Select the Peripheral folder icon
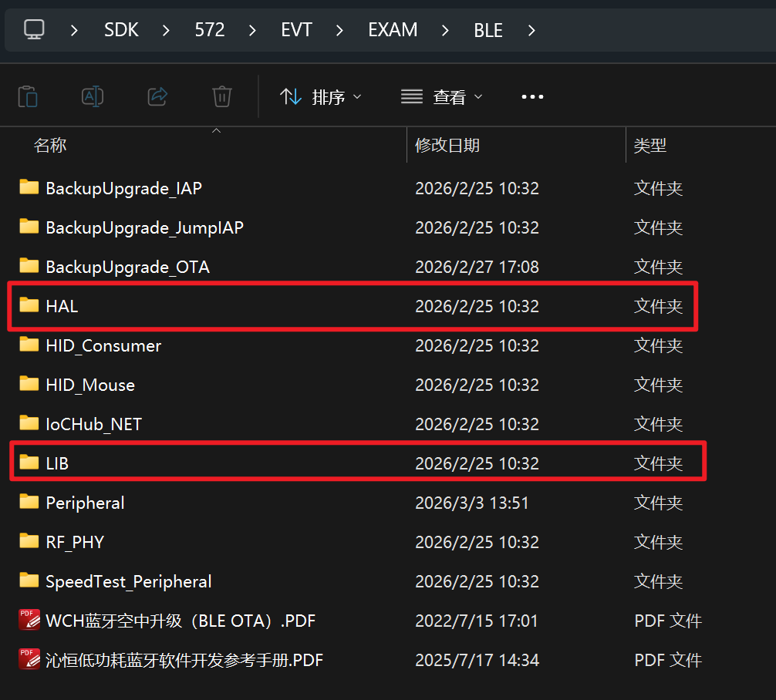The image size is (776, 700). coord(29,502)
